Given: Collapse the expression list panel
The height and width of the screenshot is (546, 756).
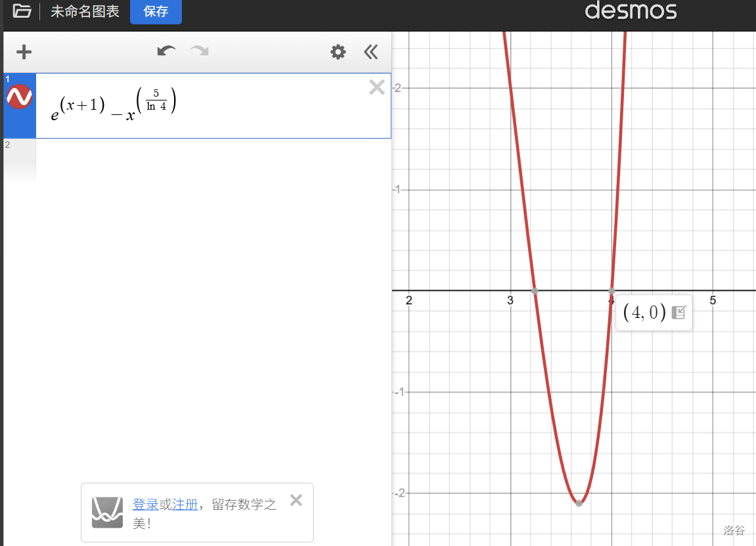Looking at the screenshot, I should click(x=371, y=53).
